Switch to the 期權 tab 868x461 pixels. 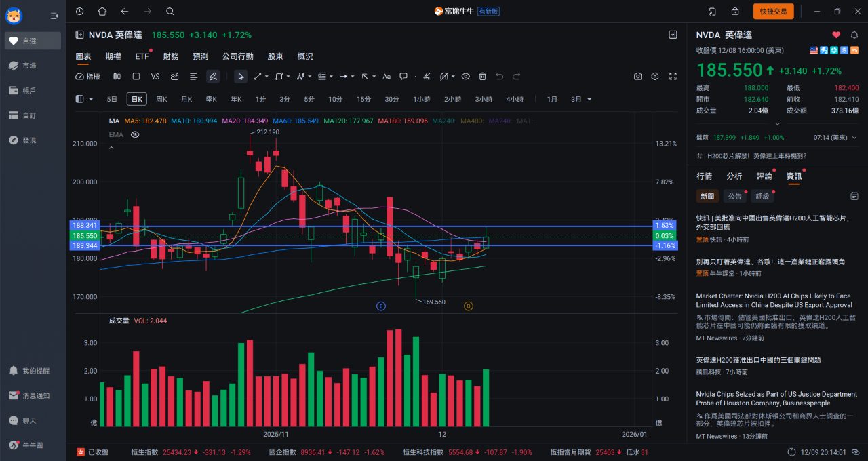[113, 56]
